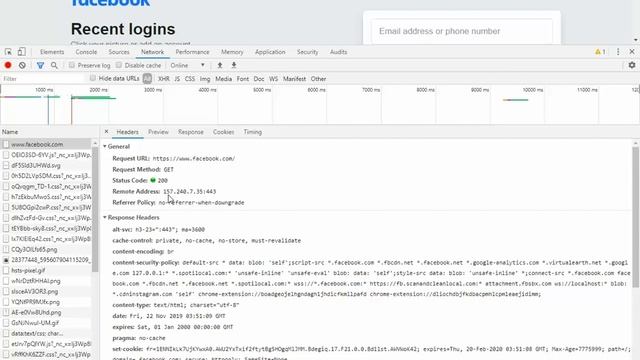Filter requests by XHR type
The width and height of the screenshot is (640, 360).
(x=164, y=79)
